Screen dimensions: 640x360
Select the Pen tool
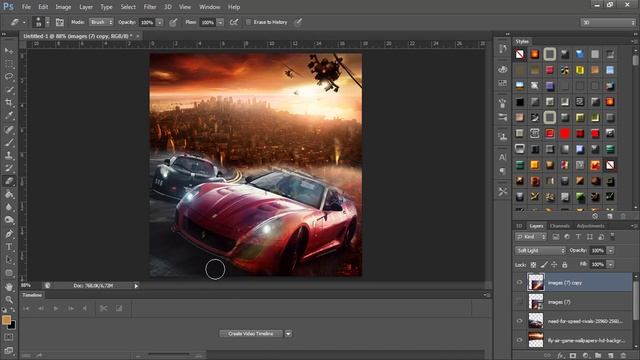(x=9, y=234)
